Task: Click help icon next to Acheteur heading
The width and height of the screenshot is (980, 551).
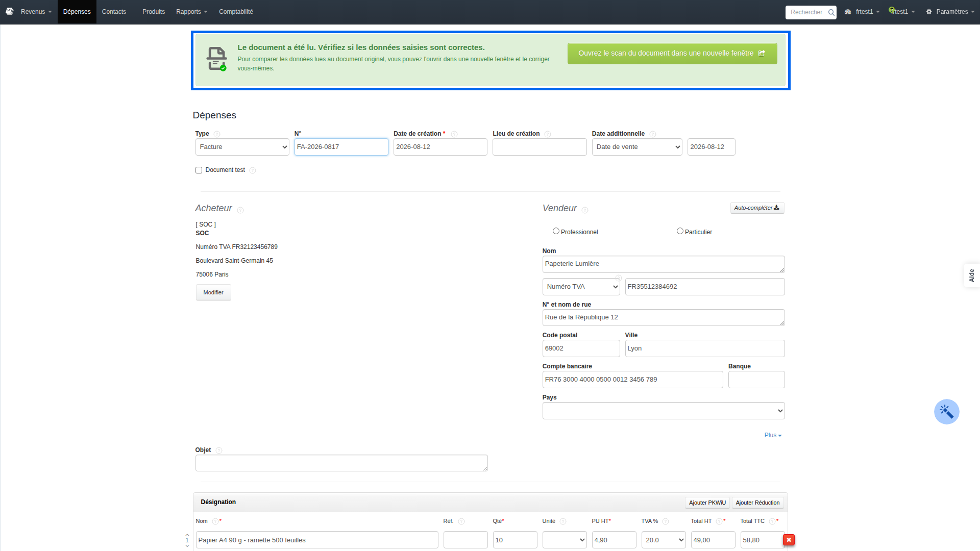Action: click(x=240, y=210)
